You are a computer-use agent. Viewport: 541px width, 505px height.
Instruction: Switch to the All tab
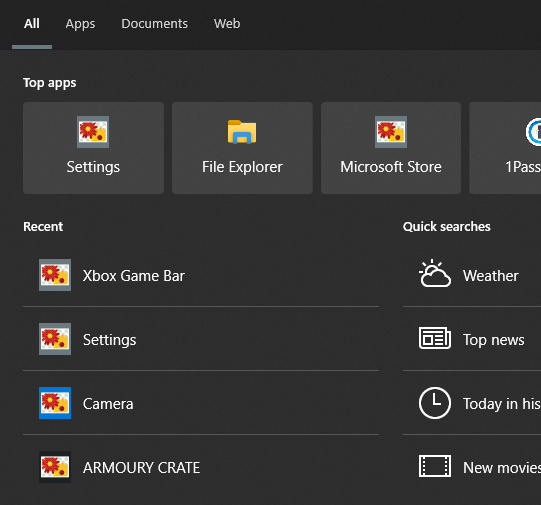(32, 24)
